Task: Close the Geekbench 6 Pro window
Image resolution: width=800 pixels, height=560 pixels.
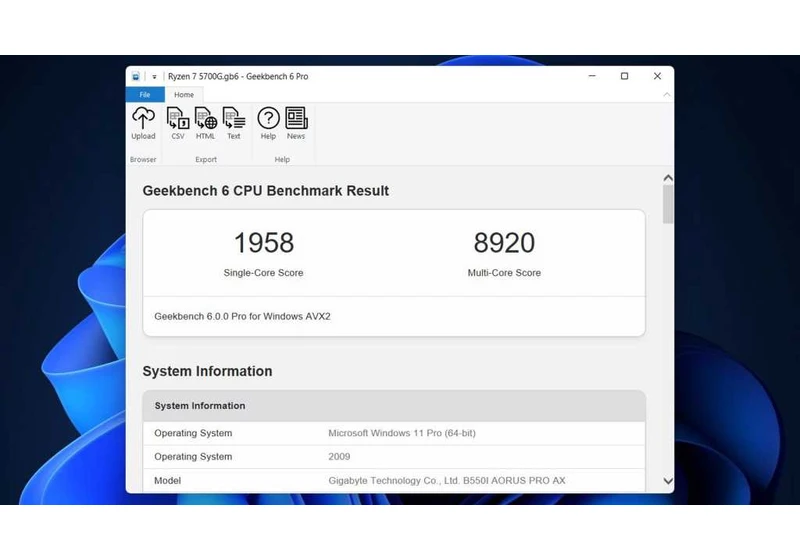Action: (657, 76)
